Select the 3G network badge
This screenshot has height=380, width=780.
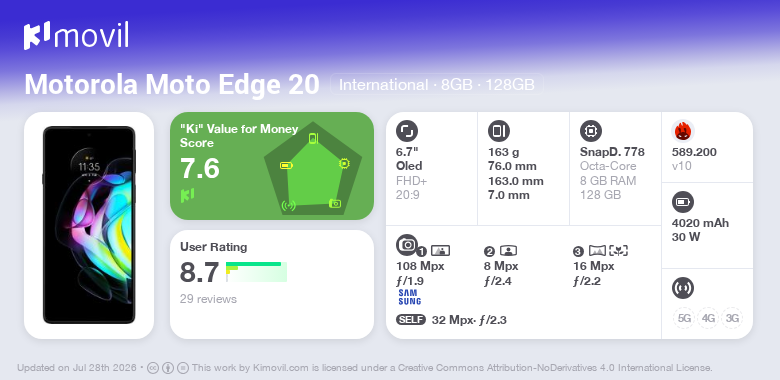coord(732,318)
